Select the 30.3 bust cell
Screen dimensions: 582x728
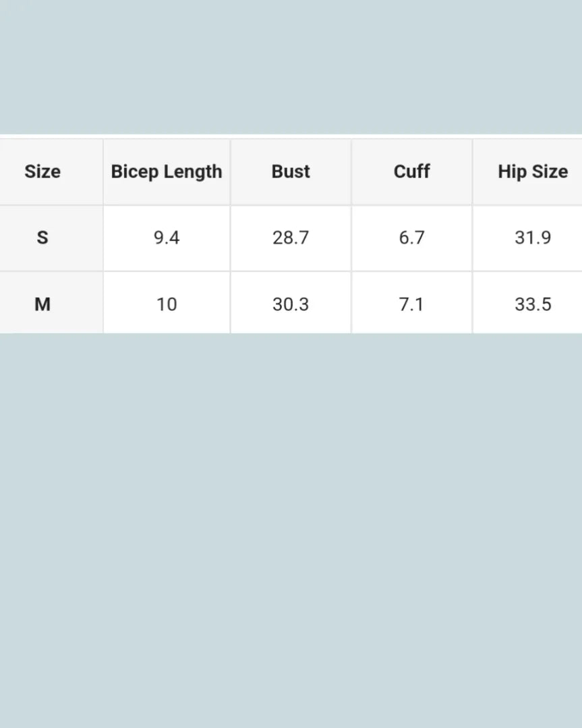[291, 304]
